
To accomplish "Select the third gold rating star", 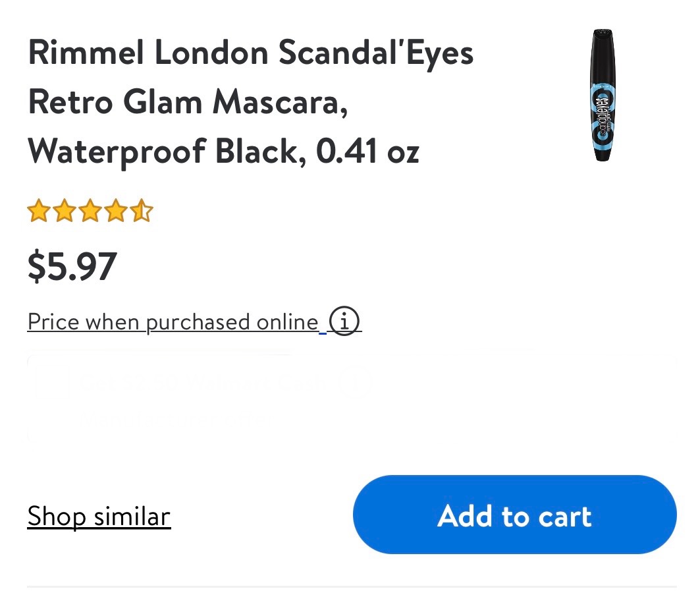I will [x=90, y=212].
